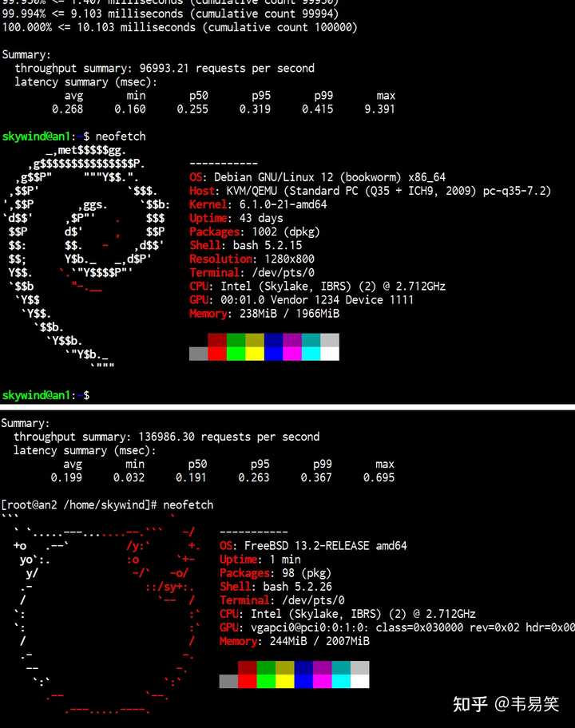Viewport: 575px width, 728px height.
Task: Click the avg latency value 0.268
Action: tap(67, 109)
